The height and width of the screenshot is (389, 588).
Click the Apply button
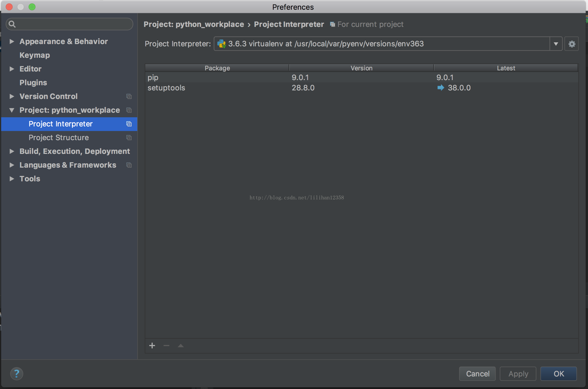(518, 374)
